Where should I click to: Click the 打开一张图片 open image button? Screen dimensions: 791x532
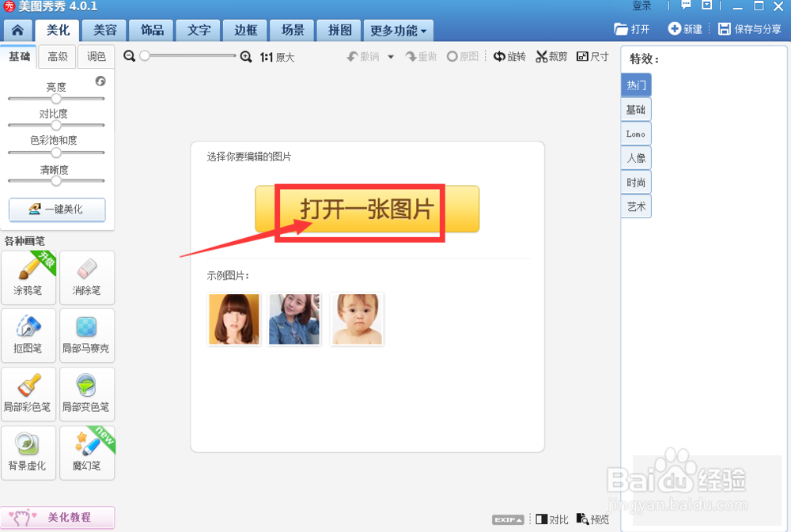(366, 209)
